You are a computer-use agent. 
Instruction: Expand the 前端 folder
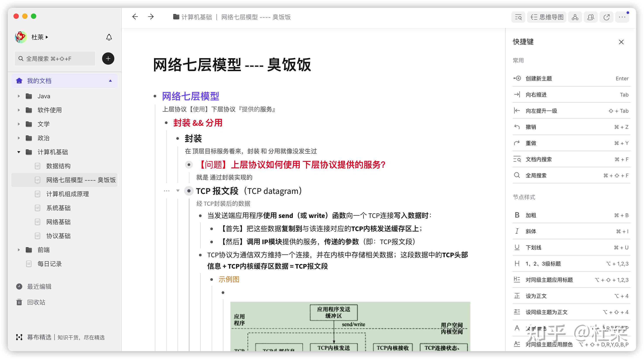(x=19, y=250)
